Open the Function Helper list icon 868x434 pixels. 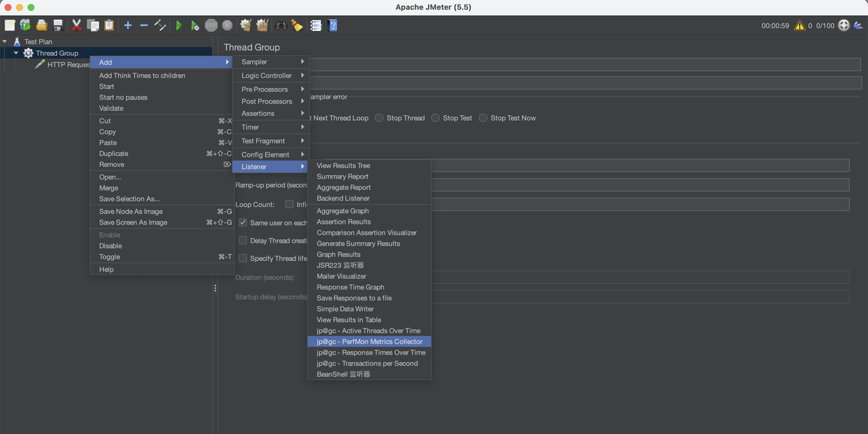point(316,25)
